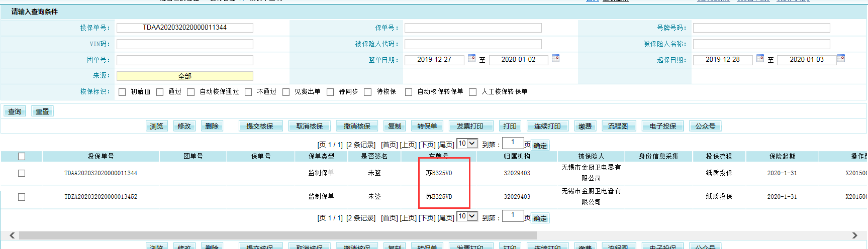Image resolution: width=868 pixels, height=249 pixels.
Task: Go to 尾页 in upper pagination
Action: [x=445, y=145]
